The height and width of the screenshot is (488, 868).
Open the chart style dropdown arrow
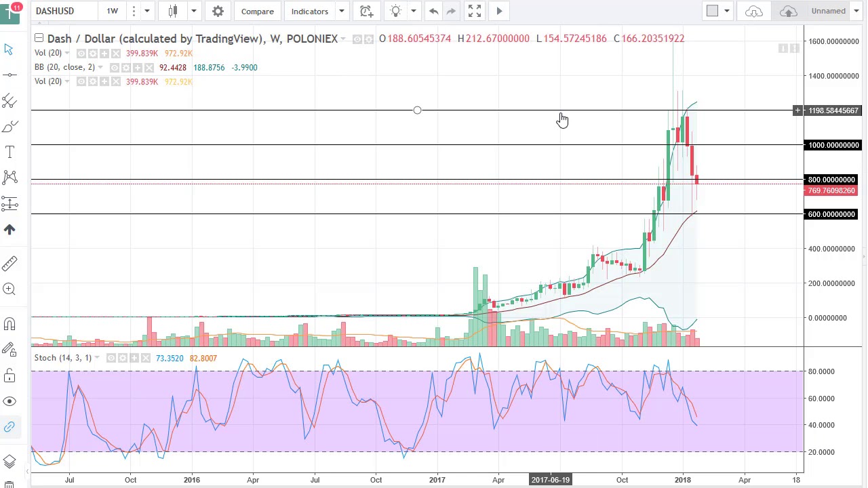[193, 11]
